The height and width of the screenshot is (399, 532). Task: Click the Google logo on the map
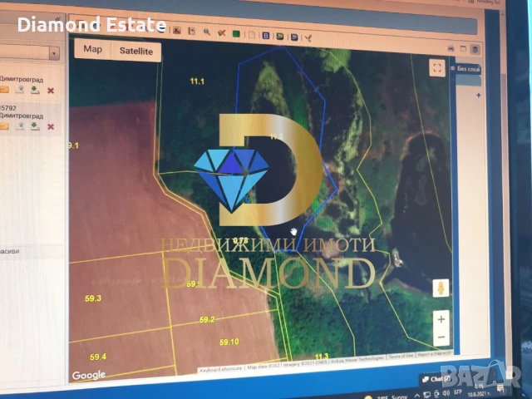coord(89,375)
